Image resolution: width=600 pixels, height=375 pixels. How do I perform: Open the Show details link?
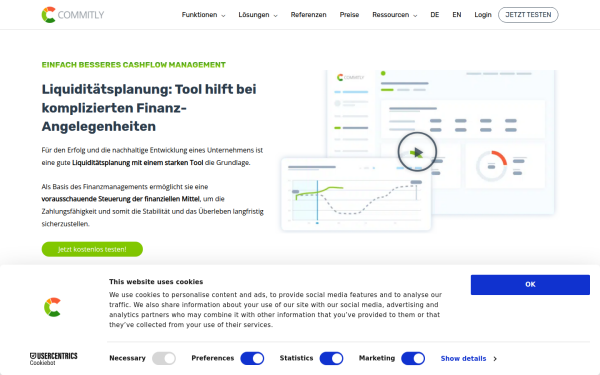[x=463, y=359]
